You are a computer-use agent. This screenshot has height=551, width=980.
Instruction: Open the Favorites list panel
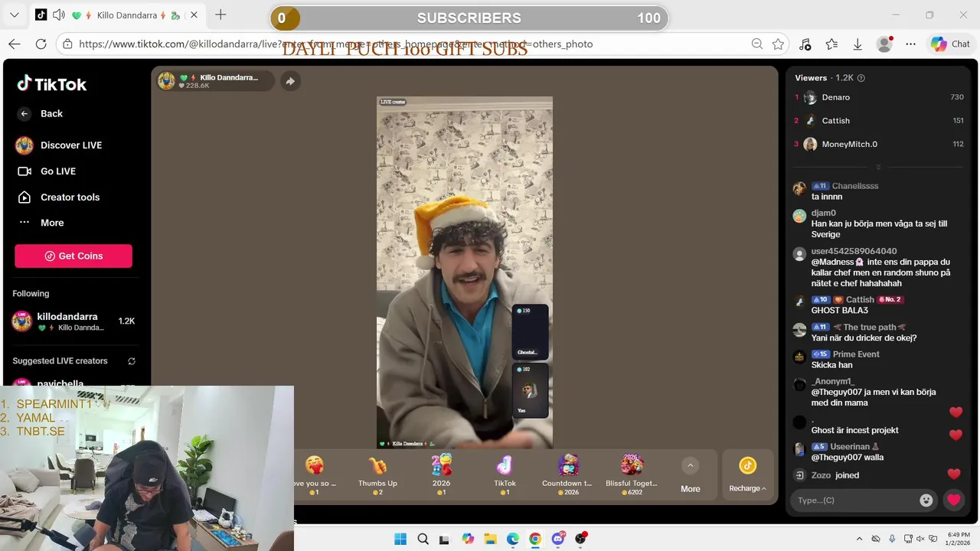pos(831,44)
